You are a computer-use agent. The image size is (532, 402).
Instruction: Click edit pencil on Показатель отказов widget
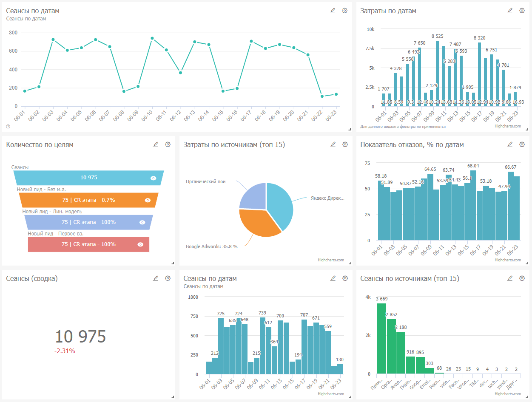point(510,144)
